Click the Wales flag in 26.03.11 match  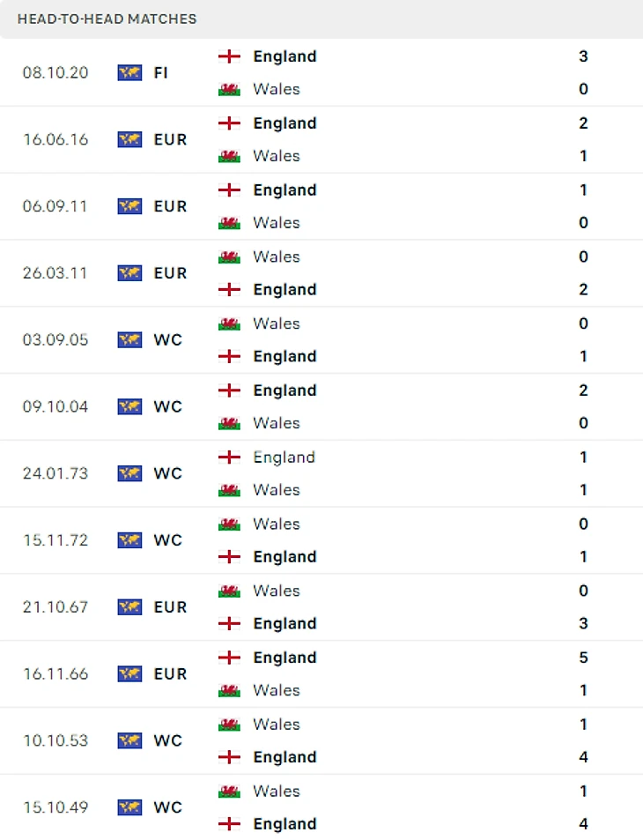(229, 257)
